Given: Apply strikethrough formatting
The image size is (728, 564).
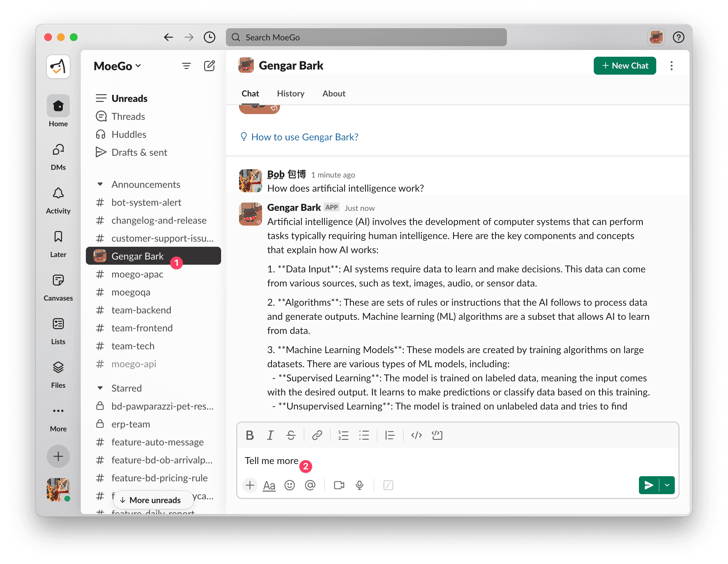Looking at the screenshot, I should (291, 435).
